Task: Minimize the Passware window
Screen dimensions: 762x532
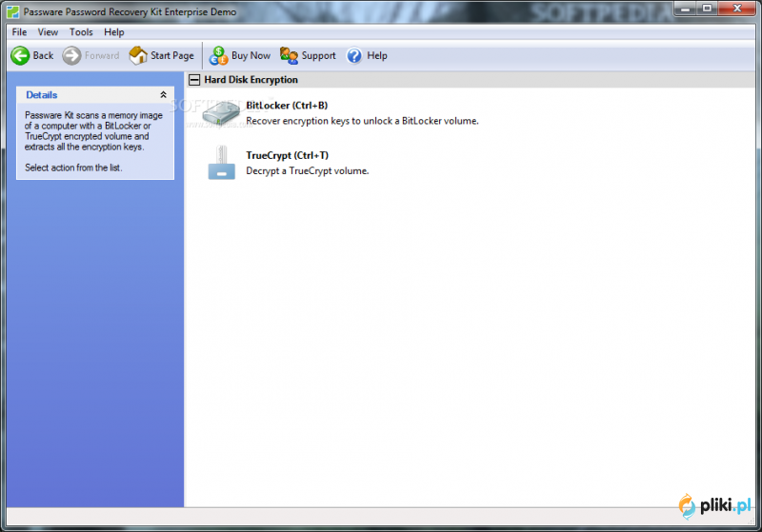Action: (x=685, y=9)
